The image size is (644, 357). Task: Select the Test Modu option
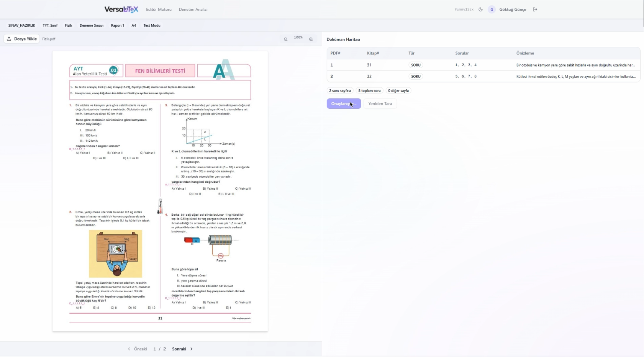click(152, 26)
